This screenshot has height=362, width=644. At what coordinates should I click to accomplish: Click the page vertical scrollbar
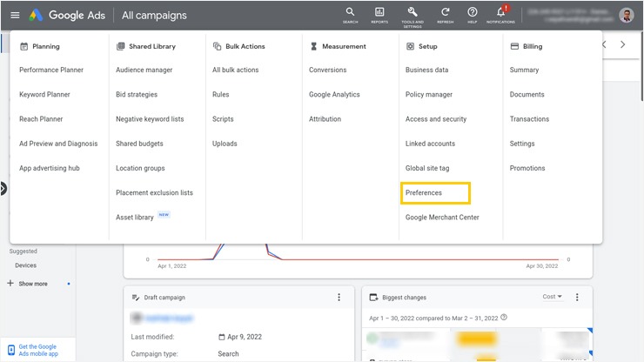tap(642, 66)
